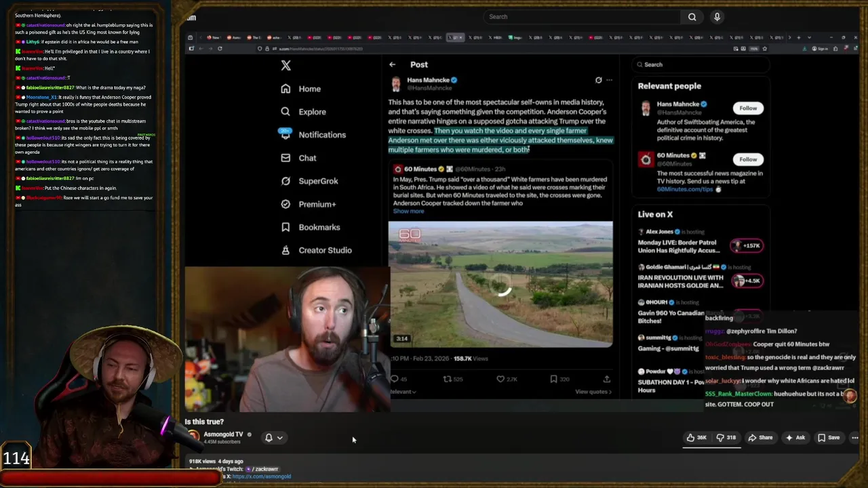
Task: Reload the page in inner browser
Action: [x=220, y=49]
